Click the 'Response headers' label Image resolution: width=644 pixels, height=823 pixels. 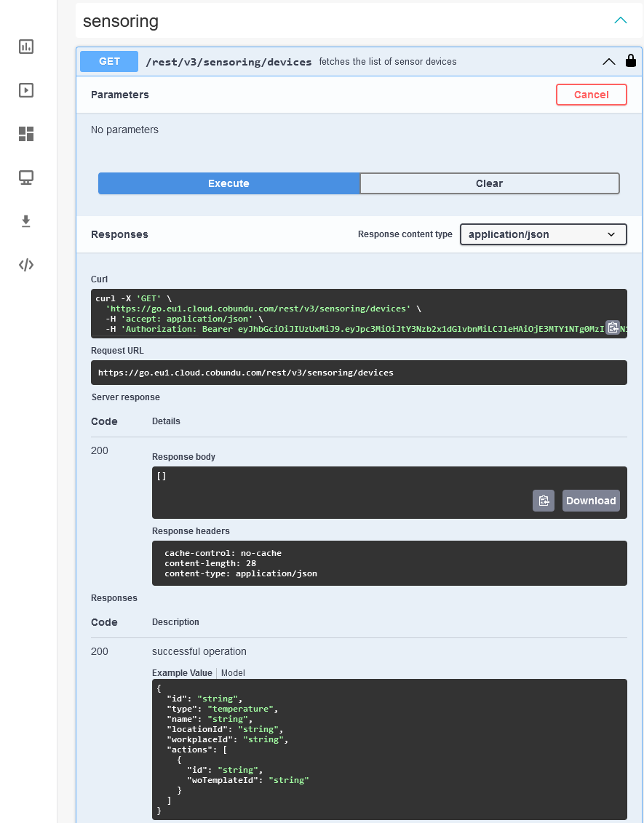tap(191, 531)
